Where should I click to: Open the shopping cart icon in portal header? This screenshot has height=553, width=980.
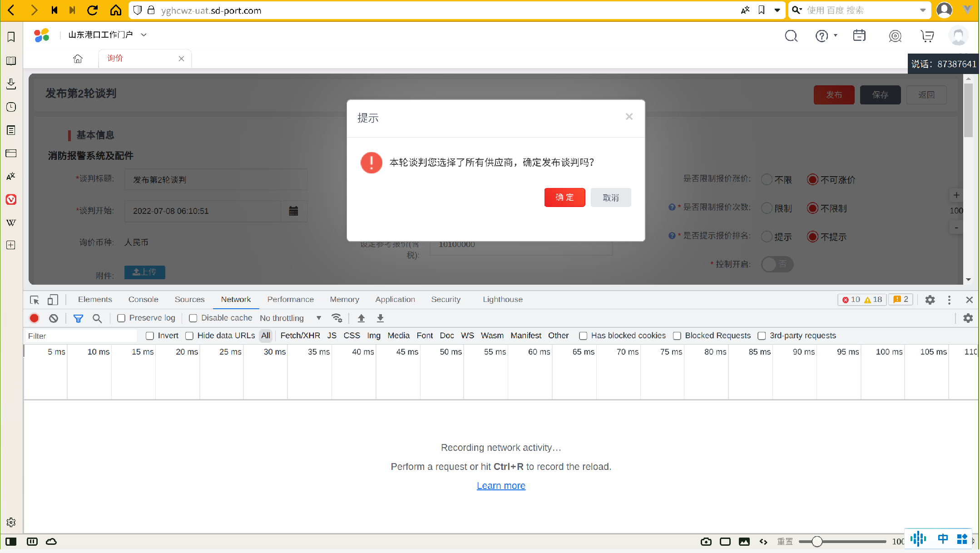[927, 36]
